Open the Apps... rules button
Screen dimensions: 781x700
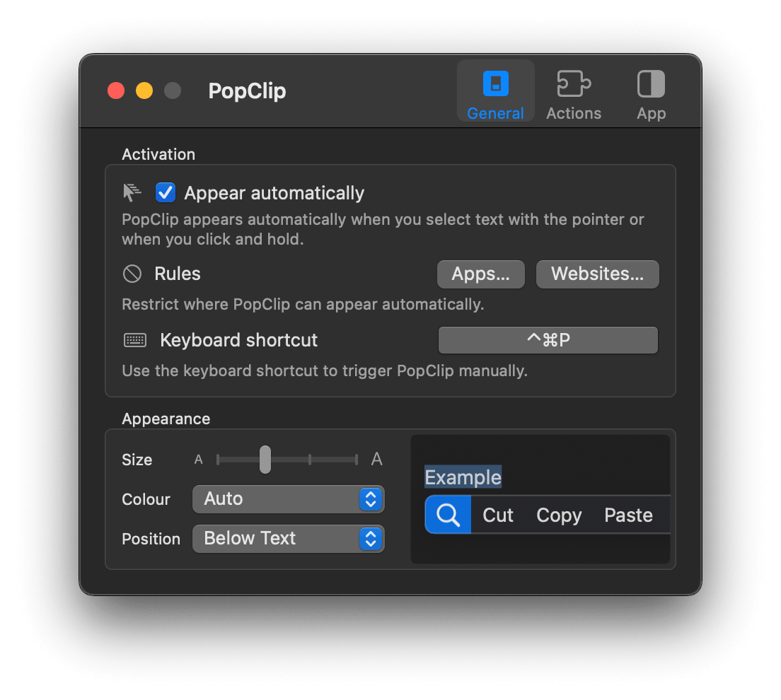coord(480,274)
